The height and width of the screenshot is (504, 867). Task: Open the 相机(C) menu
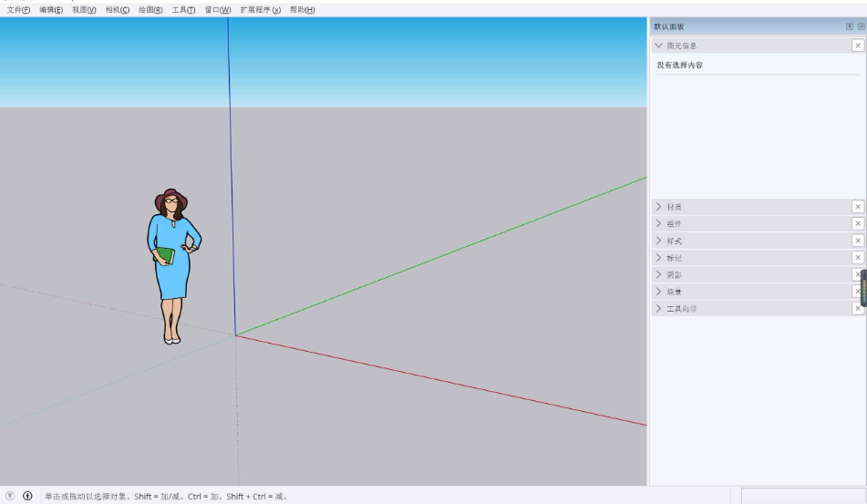117,10
